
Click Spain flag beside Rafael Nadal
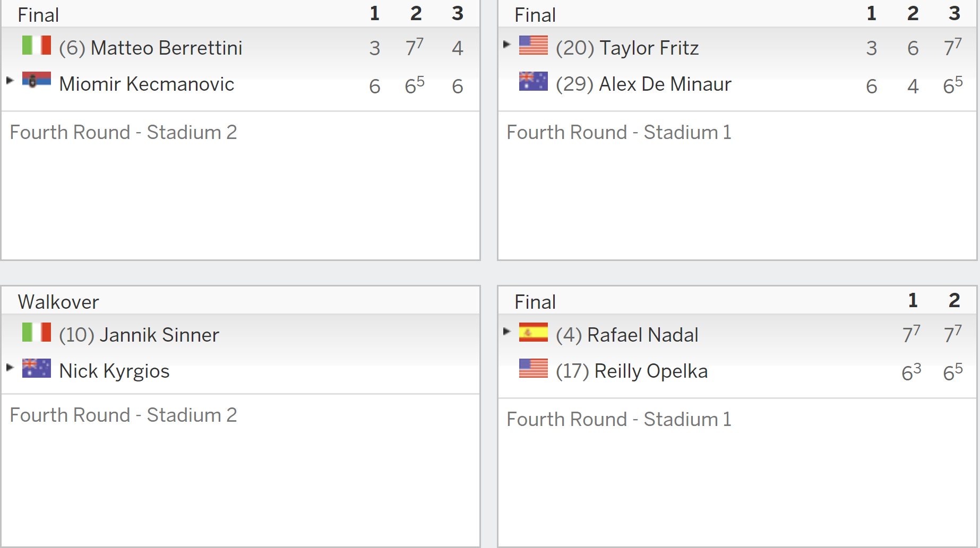point(534,332)
